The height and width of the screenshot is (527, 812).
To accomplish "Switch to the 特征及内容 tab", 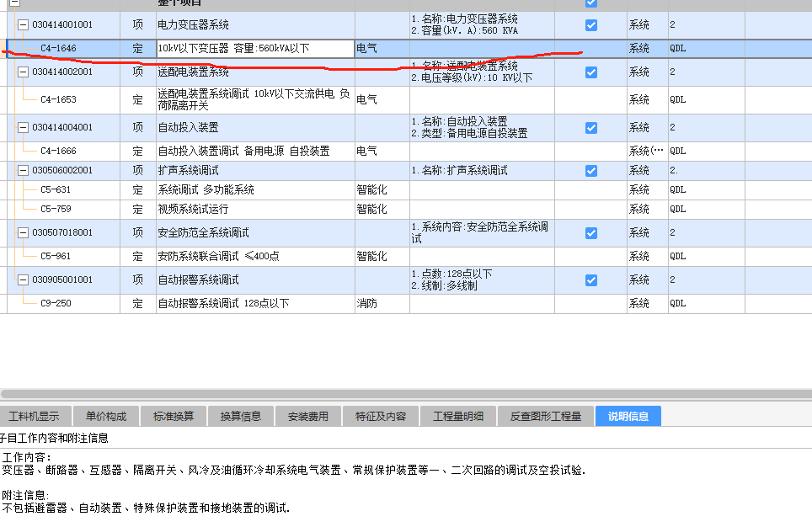I will click(x=381, y=416).
